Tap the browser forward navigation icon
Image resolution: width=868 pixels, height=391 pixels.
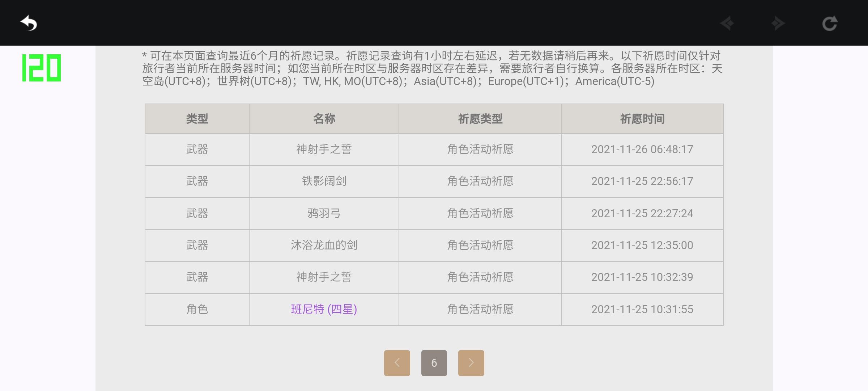pos(778,24)
